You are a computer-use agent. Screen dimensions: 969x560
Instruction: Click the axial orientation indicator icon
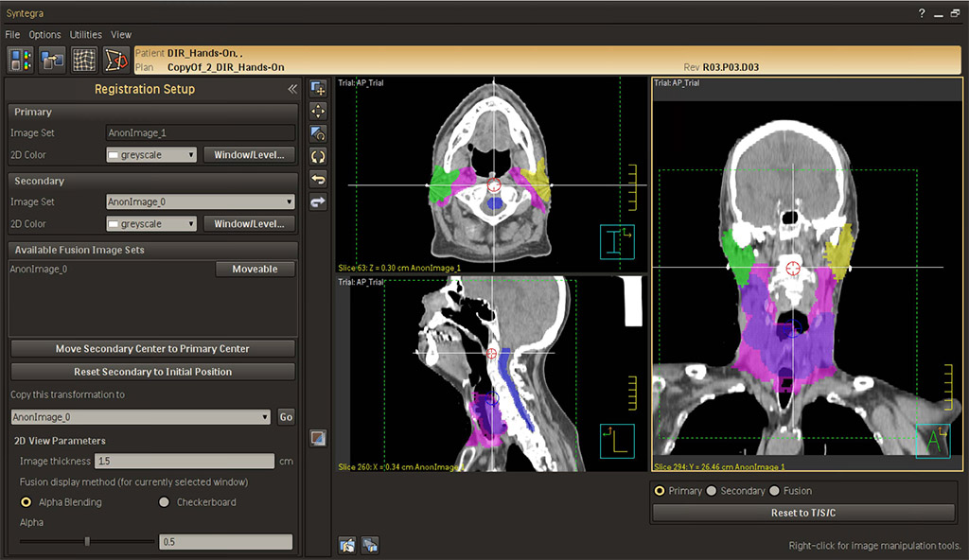(617, 241)
